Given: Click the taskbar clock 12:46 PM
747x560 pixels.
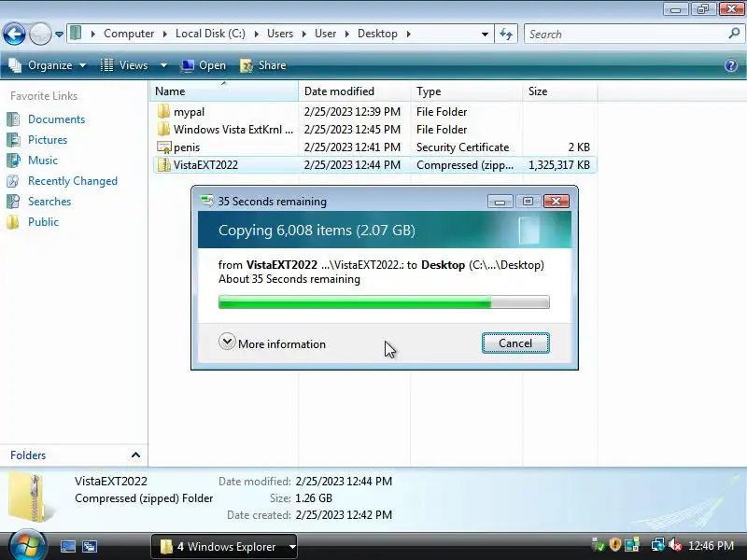Looking at the screenshot, I should click(711, 546).
